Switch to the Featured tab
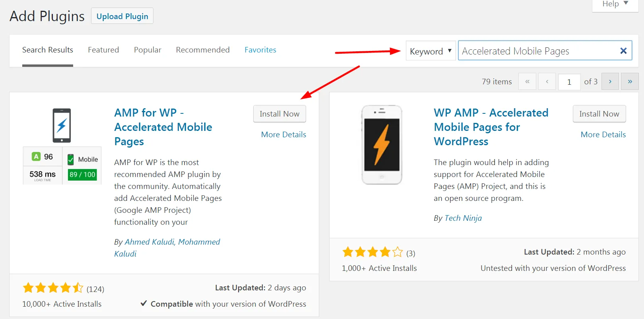 tap(103, 50)
